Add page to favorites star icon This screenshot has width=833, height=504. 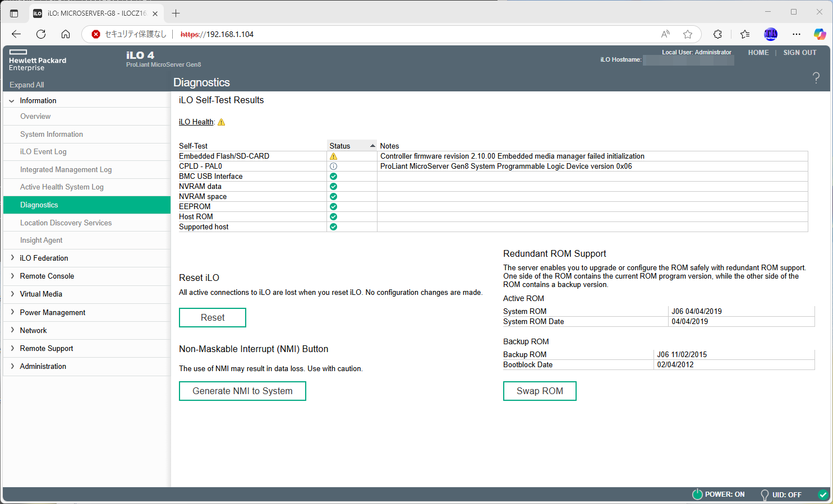tap(688, 34)
